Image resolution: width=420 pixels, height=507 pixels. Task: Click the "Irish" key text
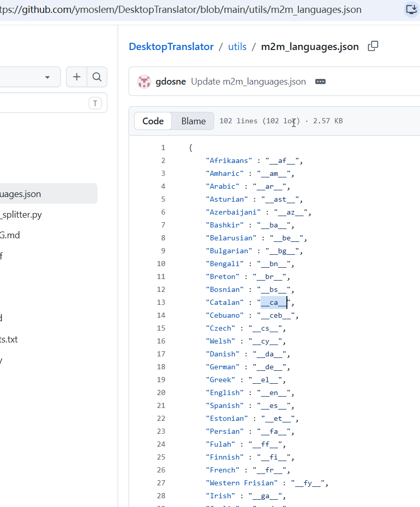pyautogui.click(x=220, y=496)
